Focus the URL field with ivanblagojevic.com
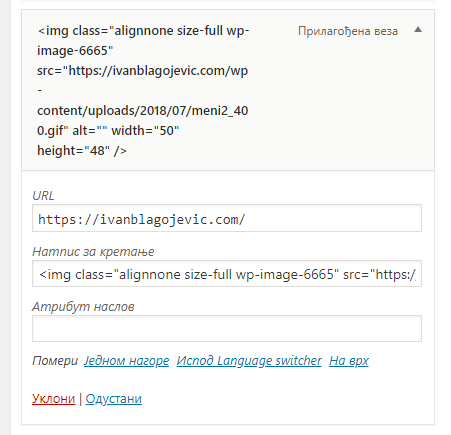The width and height of the screenshot is (451, 435). tap(227, 218)
